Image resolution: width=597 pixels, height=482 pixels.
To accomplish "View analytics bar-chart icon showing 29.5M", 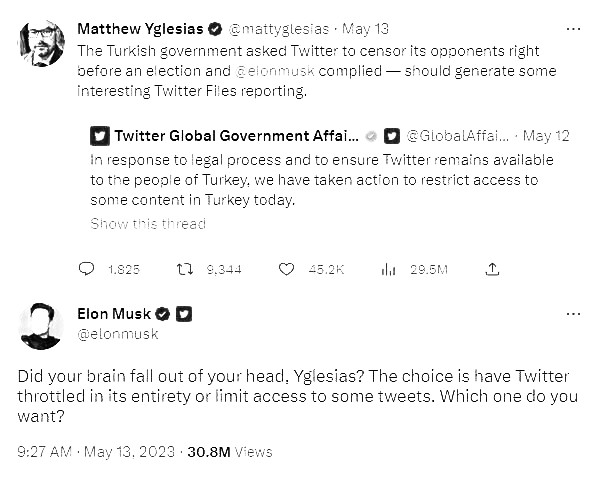I will 388,270.
